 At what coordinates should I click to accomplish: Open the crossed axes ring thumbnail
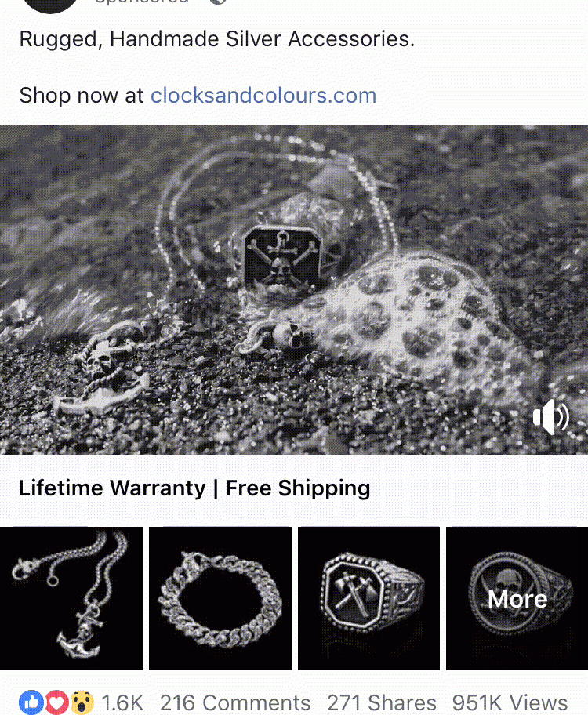368,598
